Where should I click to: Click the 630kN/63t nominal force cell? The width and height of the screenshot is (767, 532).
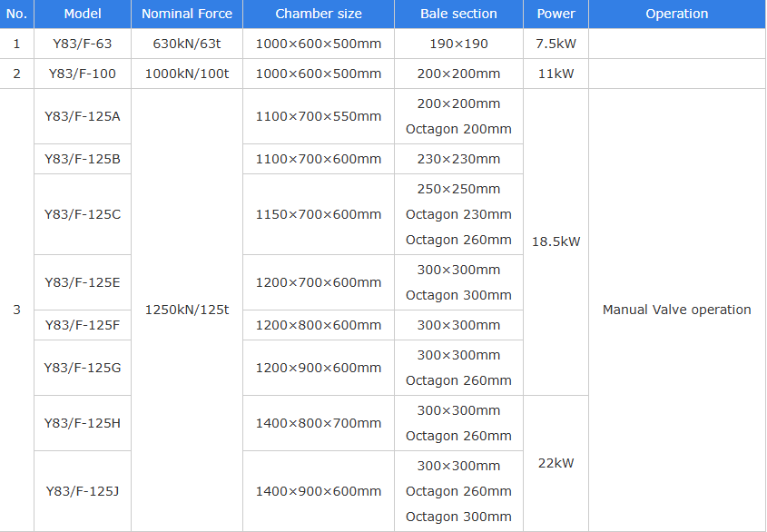(187, 44)
